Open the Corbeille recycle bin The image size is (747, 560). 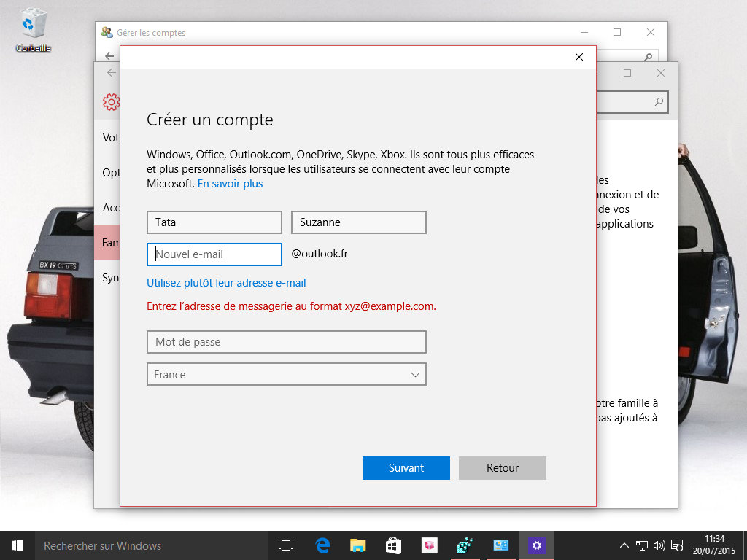pos(33,29)
